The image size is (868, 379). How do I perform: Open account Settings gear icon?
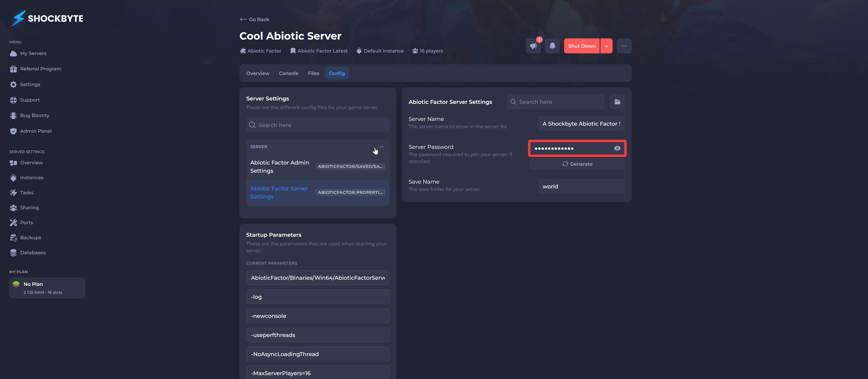coord(13,84)
